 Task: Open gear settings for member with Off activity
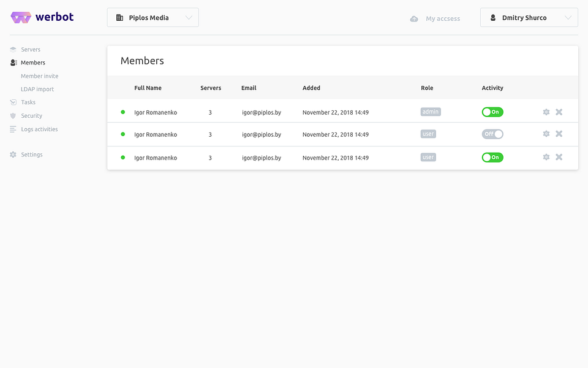point(546,134)
